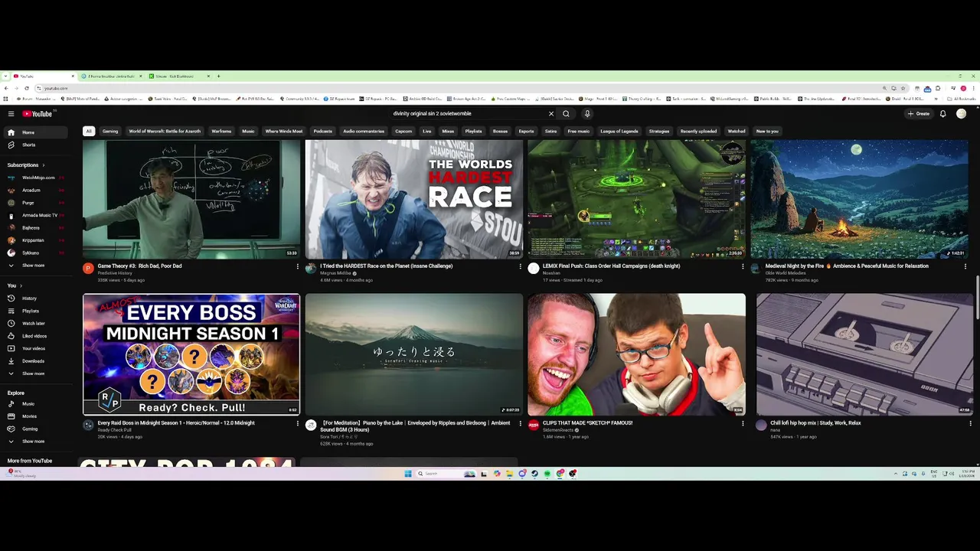Open YouTube notifications bell

click(x=942, y=114)
